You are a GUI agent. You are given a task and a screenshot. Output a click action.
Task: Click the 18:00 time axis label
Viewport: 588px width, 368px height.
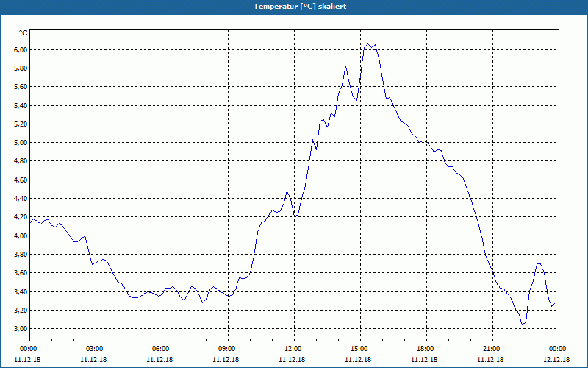point(426,349)
